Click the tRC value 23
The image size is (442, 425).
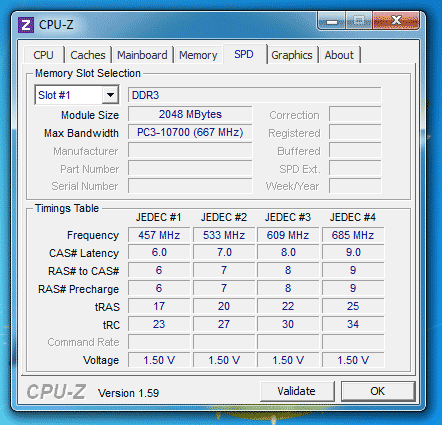159,324
